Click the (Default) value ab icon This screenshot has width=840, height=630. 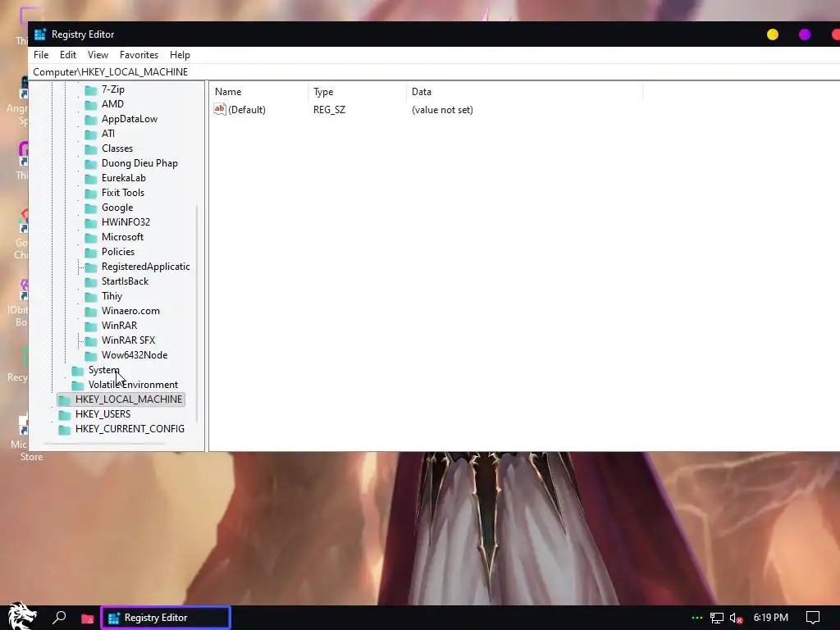220,109
